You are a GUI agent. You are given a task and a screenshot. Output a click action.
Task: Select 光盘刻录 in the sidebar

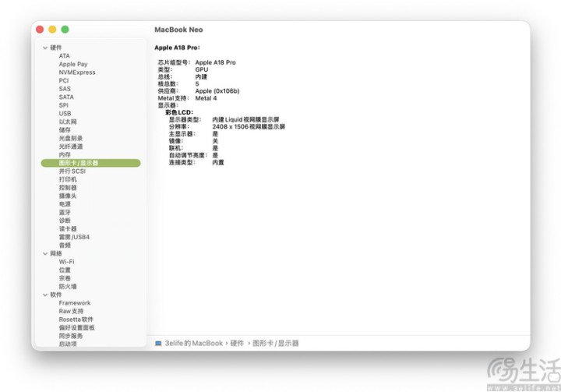pyautogui.click(x=71, y=138)
